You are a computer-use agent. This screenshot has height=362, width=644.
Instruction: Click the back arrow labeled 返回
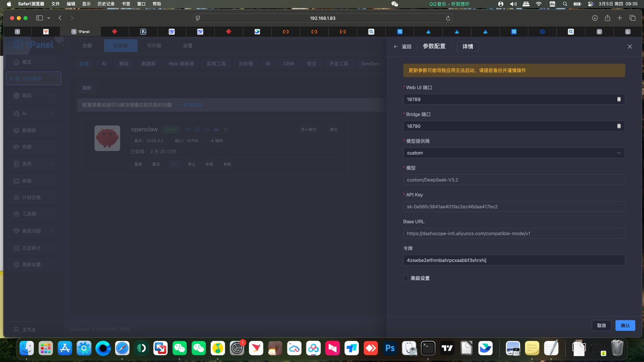pyautogui.click(x=402, y=47)
